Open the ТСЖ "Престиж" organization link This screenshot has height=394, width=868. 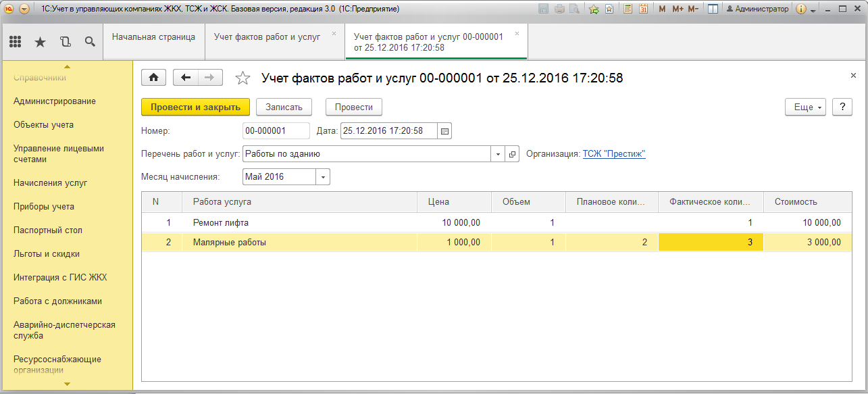614,154
